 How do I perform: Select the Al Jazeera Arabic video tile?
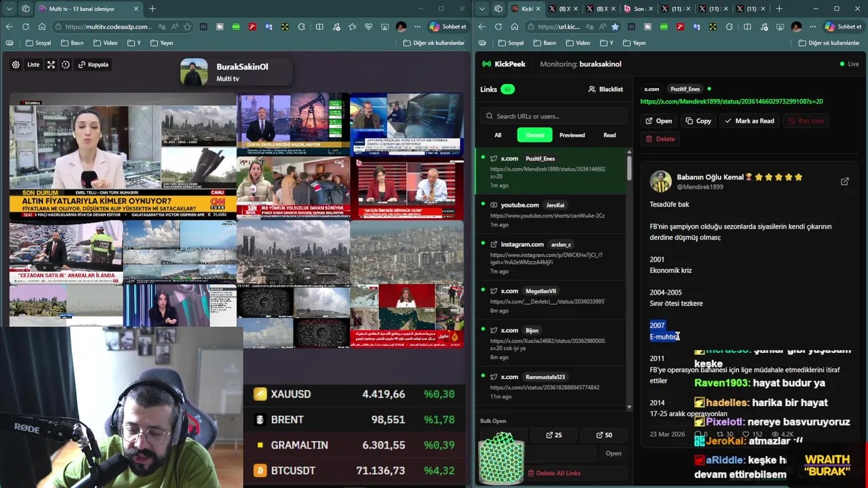click(407, 316)
